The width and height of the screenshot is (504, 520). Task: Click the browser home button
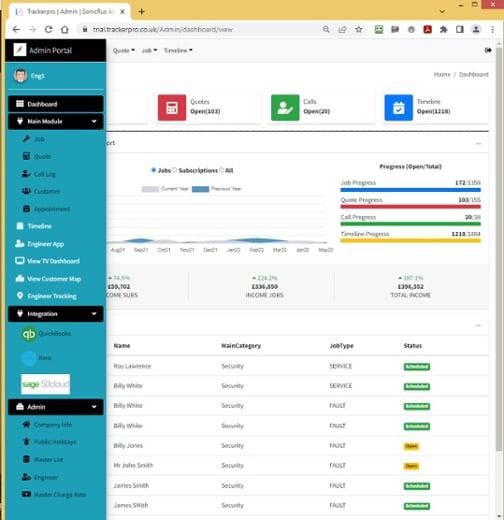65,29
